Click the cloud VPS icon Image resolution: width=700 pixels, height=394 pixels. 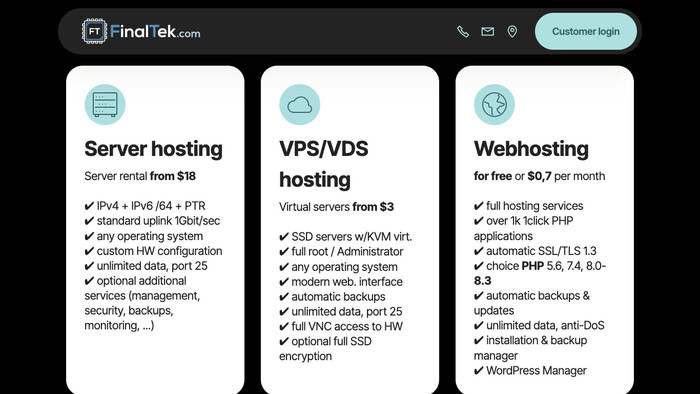click(x=300, y=104)
